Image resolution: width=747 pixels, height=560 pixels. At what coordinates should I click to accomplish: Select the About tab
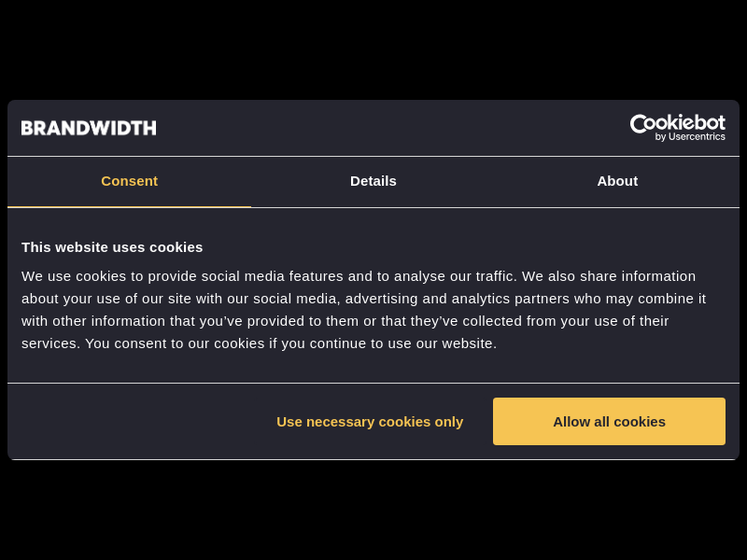tap(617, 181)
